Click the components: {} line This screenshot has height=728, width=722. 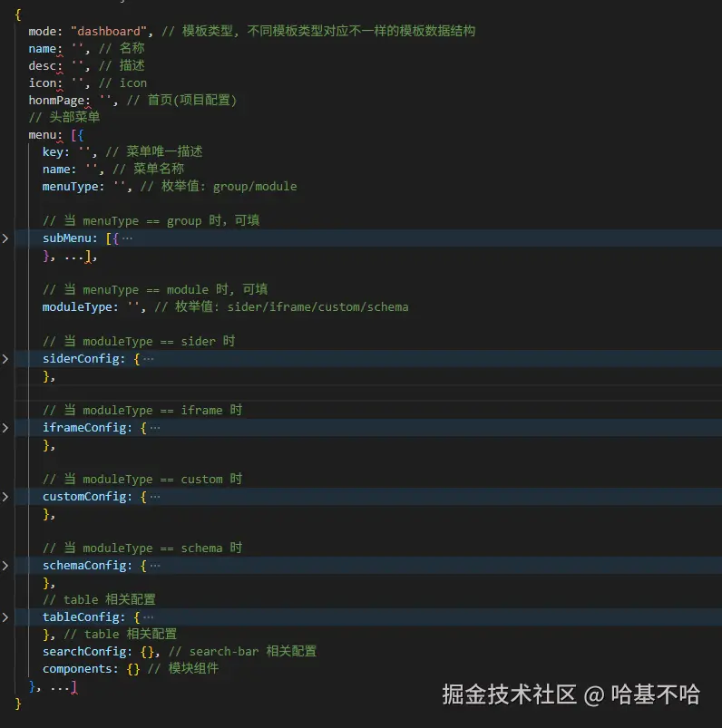[x=131, y=669]
